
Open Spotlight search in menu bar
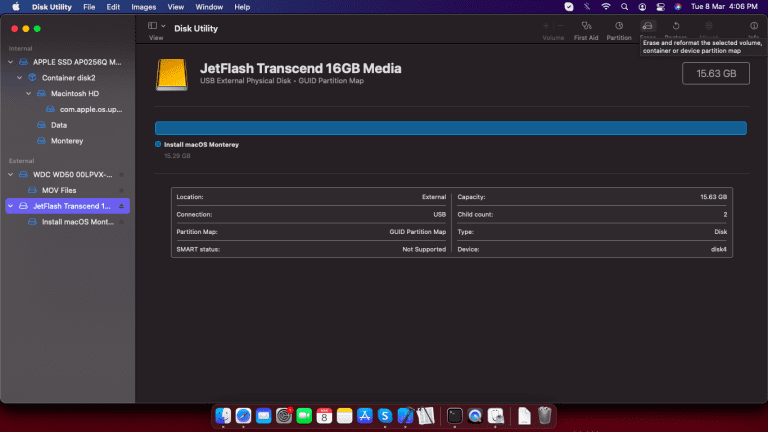624,7
